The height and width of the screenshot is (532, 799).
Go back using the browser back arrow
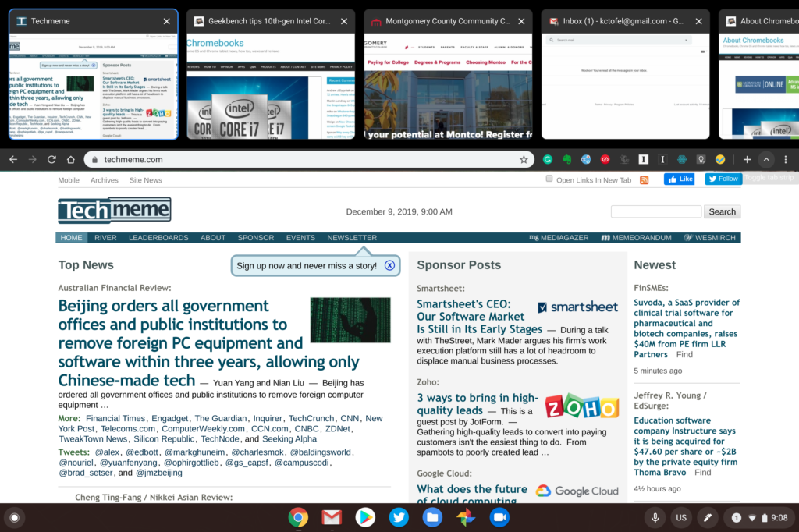[x=13, y=159]
